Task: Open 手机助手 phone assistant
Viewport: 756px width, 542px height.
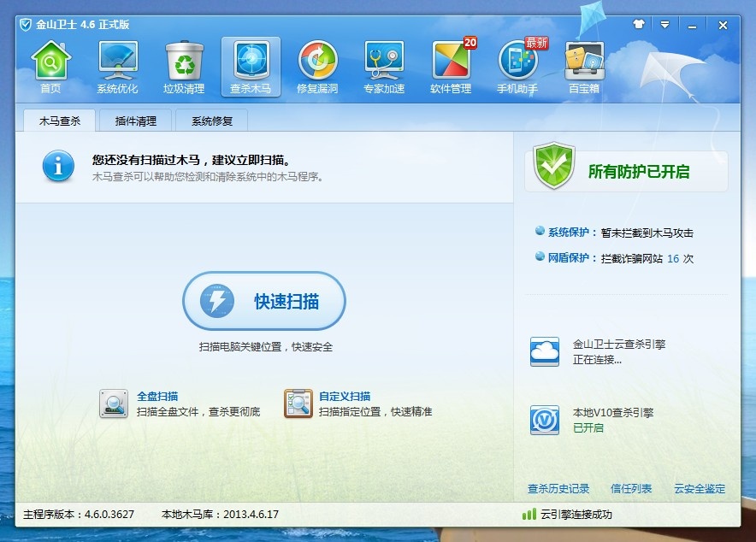Action: click(517, 68)
